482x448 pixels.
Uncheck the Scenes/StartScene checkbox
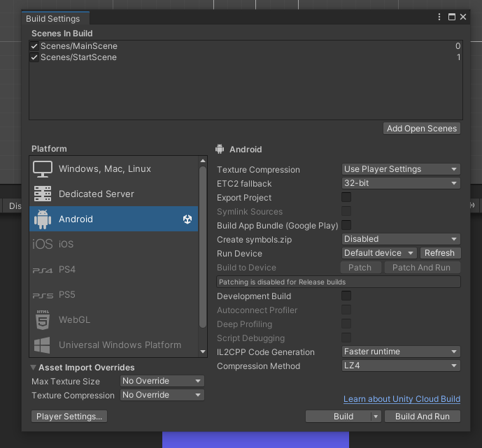pyautogui.click(x=34, y=57)
